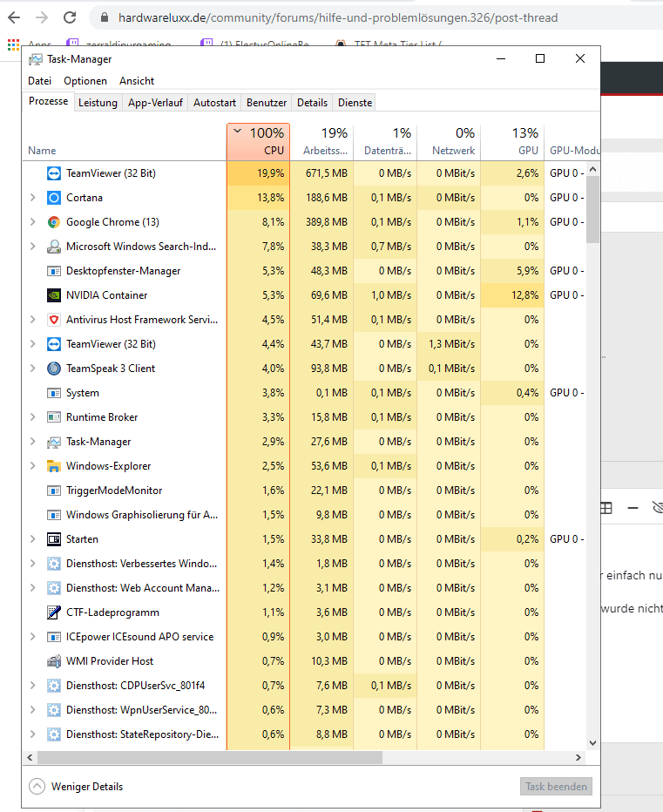663x812 pixels.
Task: Reload the hardwareluxx page in browser
Action: pos(70,17)
